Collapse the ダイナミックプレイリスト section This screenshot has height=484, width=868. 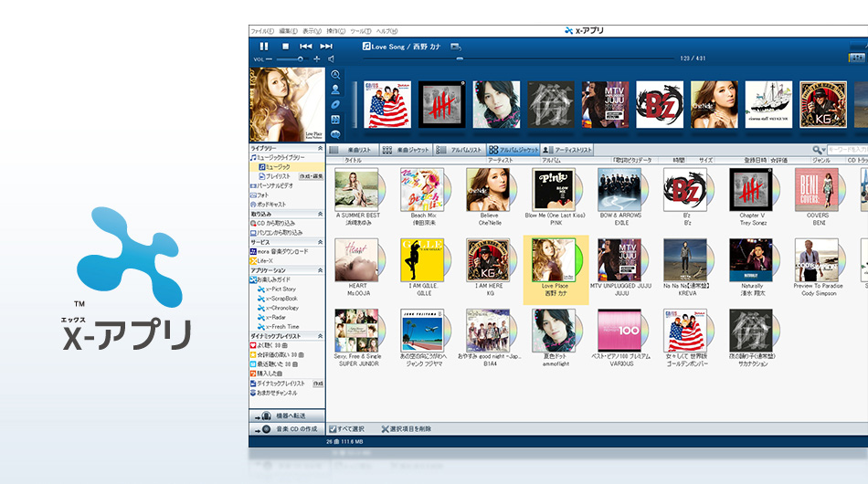coord(320,336)
